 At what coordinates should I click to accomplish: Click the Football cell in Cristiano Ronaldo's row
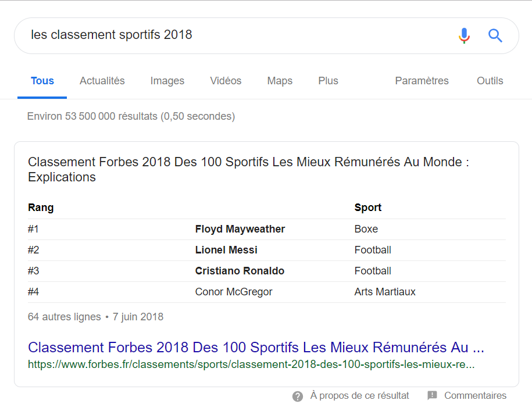click(x=373, y=271)
